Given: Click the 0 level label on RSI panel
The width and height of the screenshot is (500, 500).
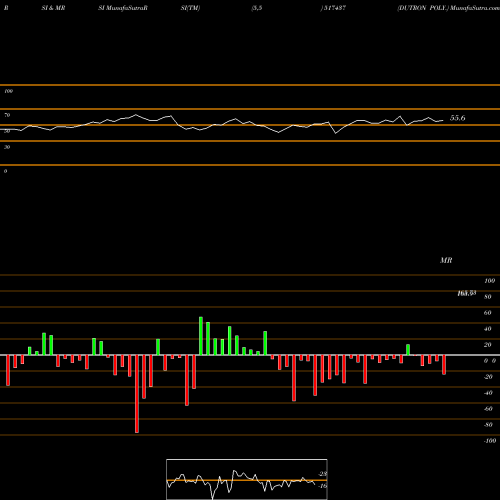Looking at the screenshot, I should 5,171.
